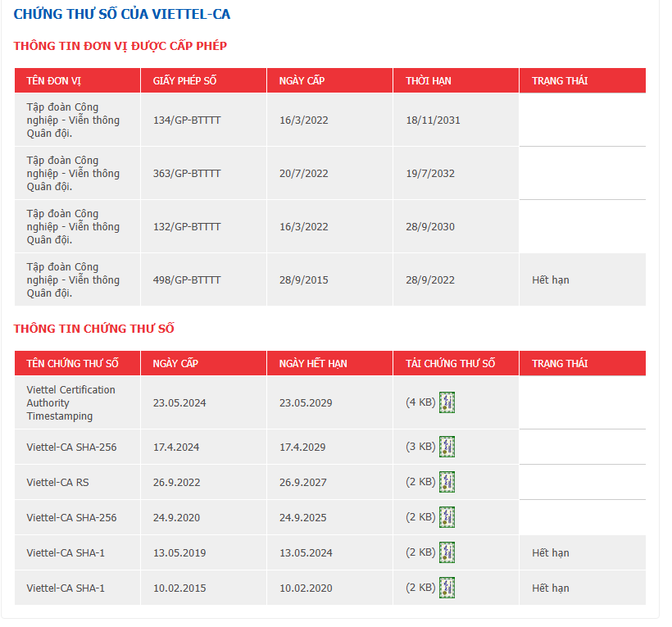Select expiry date "18/11/2031"

(x=433, y=120)
